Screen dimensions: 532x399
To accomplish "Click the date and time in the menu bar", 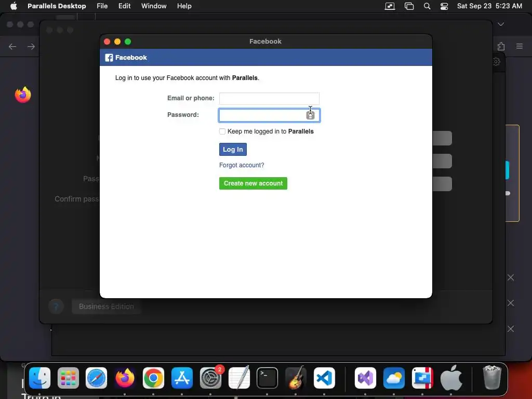I will tap(489, 6).
